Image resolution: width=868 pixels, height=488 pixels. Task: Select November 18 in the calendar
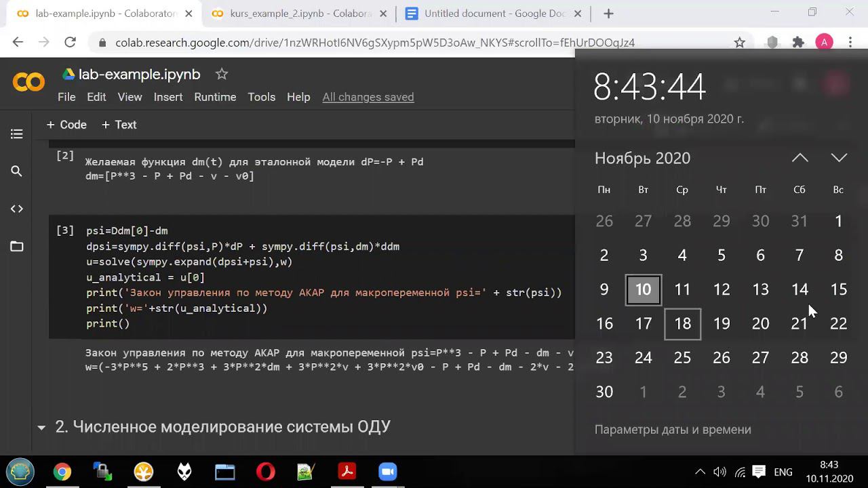click(x=682, y=324)
